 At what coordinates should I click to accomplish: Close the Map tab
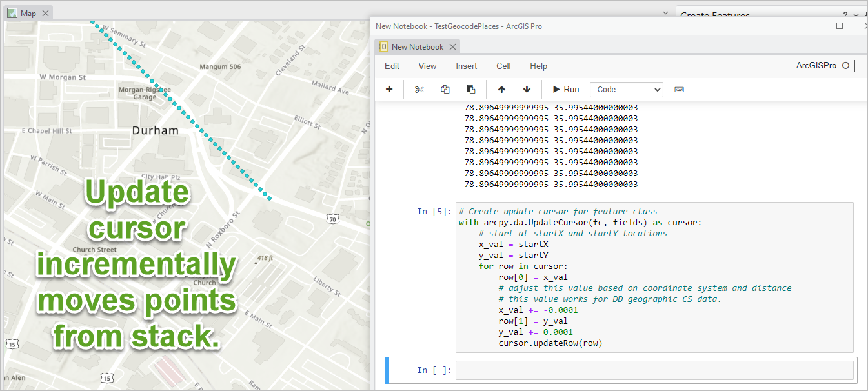[x=45, y=12]
